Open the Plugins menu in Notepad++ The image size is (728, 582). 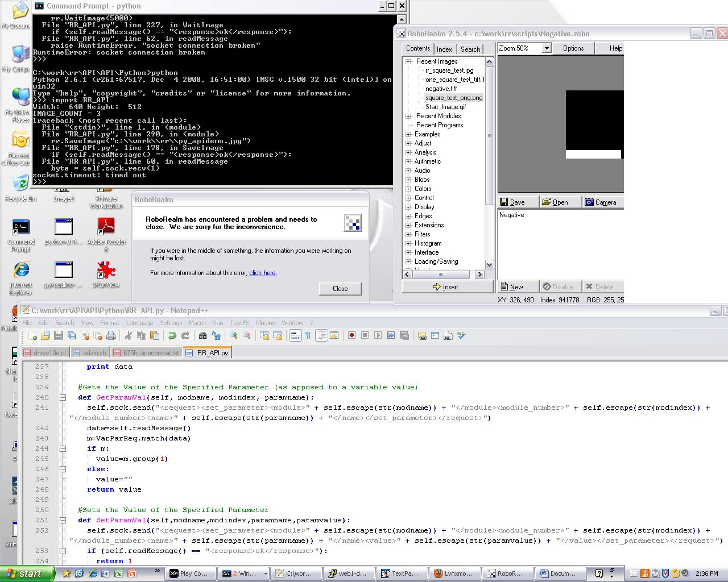265,323
